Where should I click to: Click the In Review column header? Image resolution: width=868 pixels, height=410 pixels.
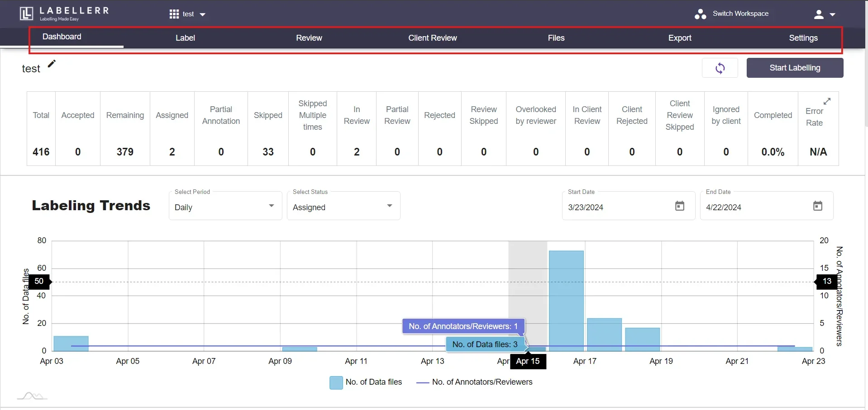pyautogui.click(x=357, y=115)
